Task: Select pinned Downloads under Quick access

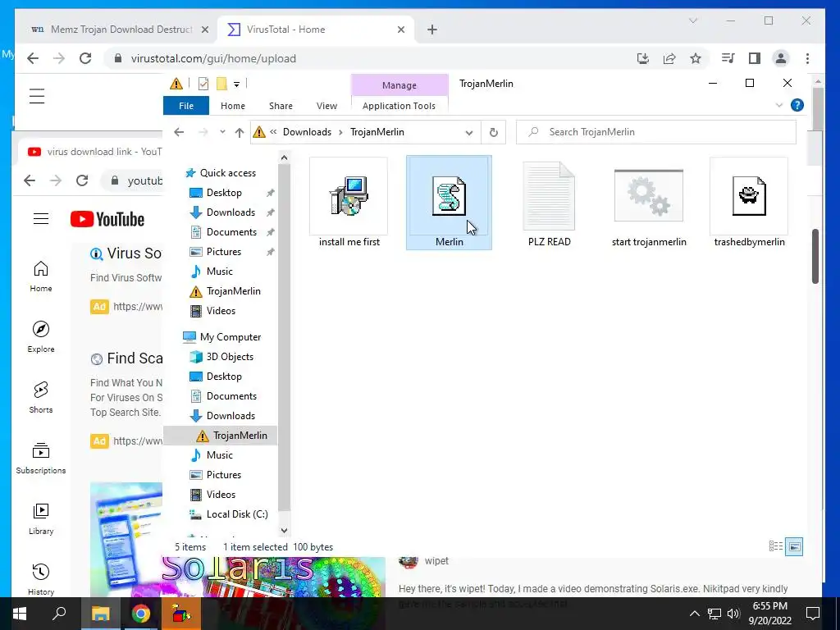Action: pos(231,212)
